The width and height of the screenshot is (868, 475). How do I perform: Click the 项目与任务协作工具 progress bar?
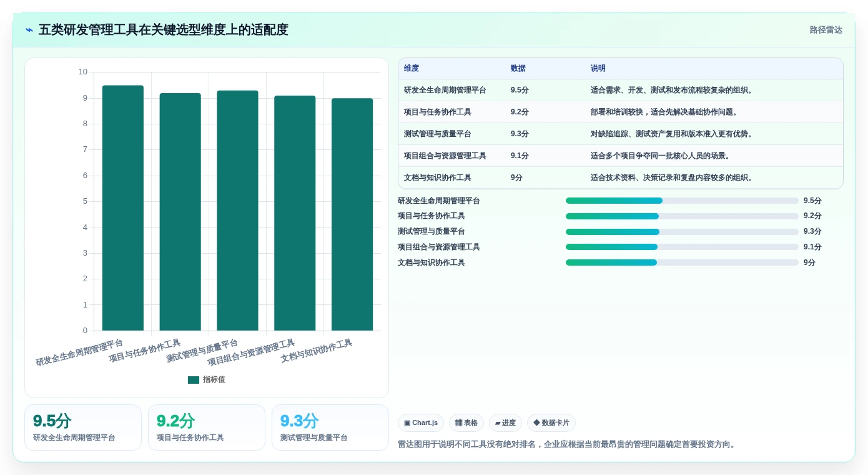(x=682, y=216)
